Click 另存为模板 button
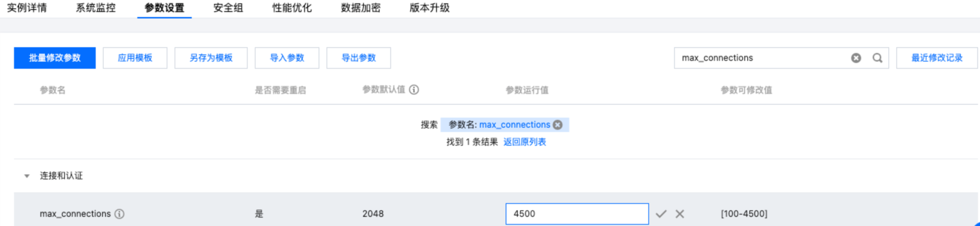Viewport: 980px width, 226px height. coord(211,58)
